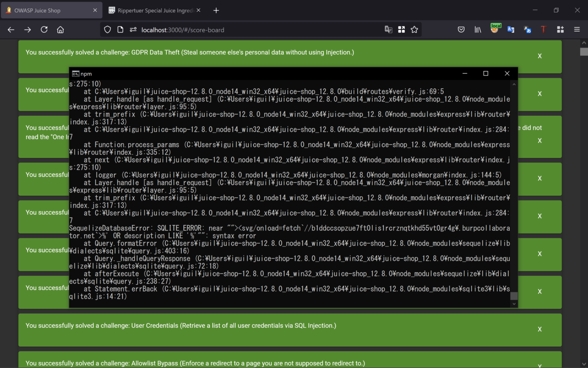588x368 pixels.
Task: Click the translate page icon in address bar
Action: tap(388, 29)
